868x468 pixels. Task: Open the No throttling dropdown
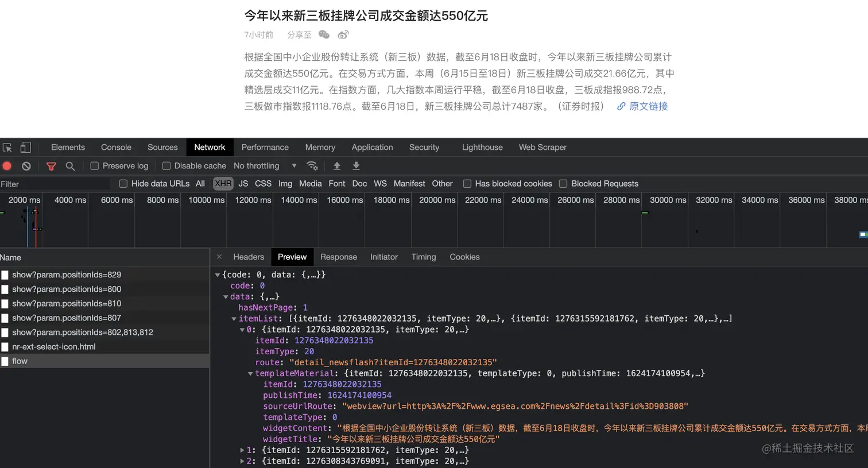tap(265, 166)
